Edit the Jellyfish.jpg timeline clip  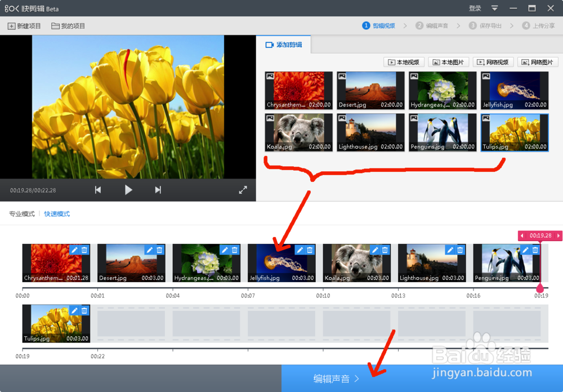point(300,250)
